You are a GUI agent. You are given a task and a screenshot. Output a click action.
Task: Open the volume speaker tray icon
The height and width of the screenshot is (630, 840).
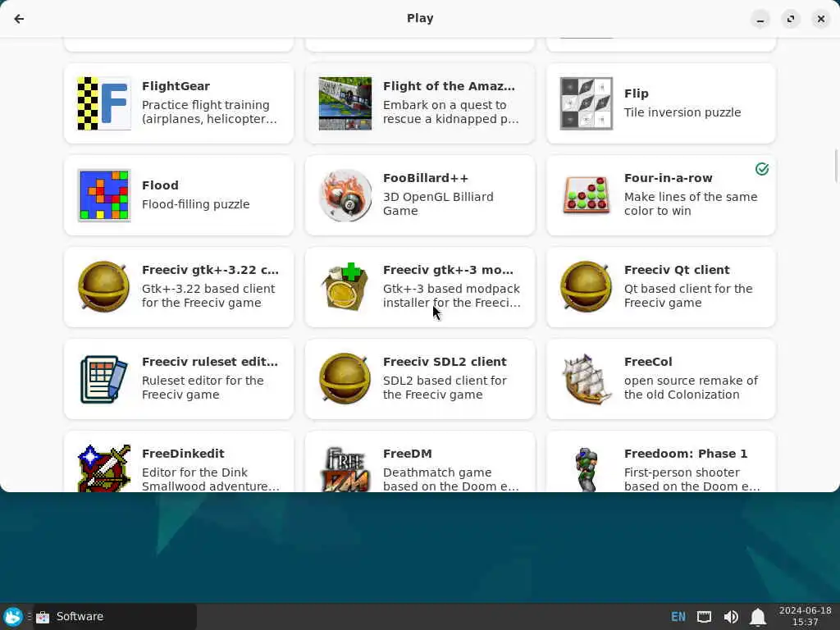pyautogui.click(x=731, y=617)
